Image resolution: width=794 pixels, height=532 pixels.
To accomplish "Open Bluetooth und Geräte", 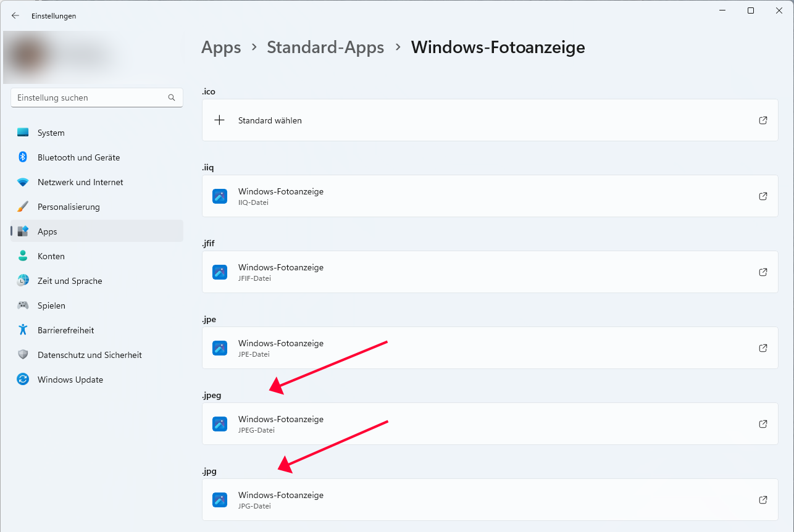I will [97, 157].
